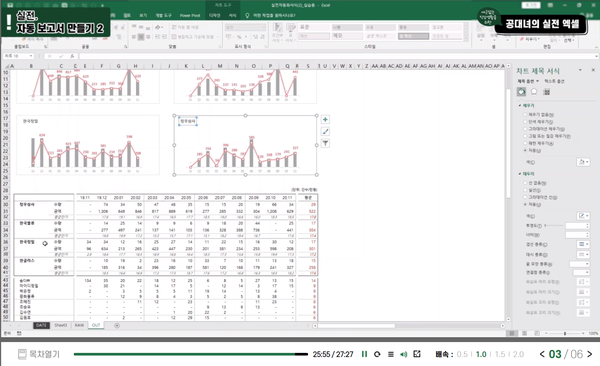Switch to Text Options tab in format pane
Screen dimensions: 600x366
pyautogui.click(x=554, y=81)
